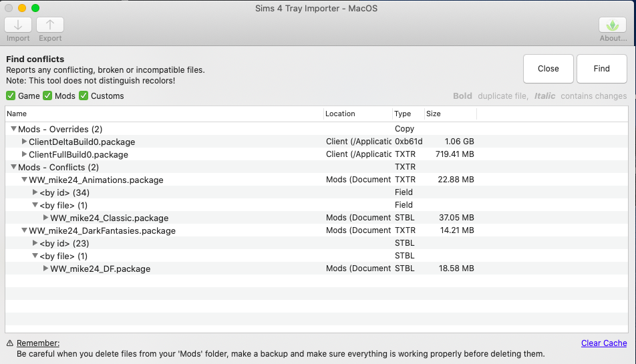This screenshot has height=364, width=636.
Task: Click the 18.58 MB size cell
Action: coord(456,268)
